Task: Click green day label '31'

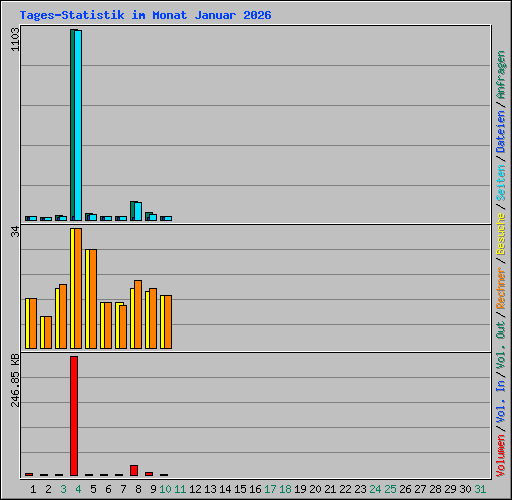Action: tap(480, 489)
